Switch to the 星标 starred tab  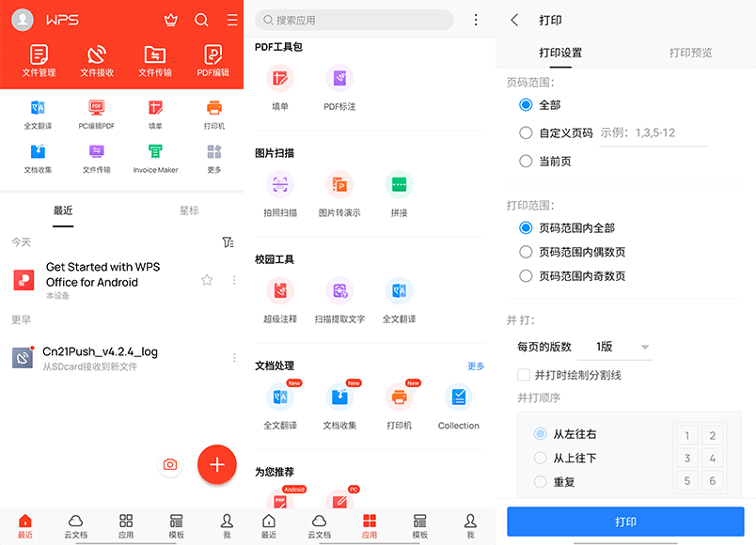click(189, 210)
